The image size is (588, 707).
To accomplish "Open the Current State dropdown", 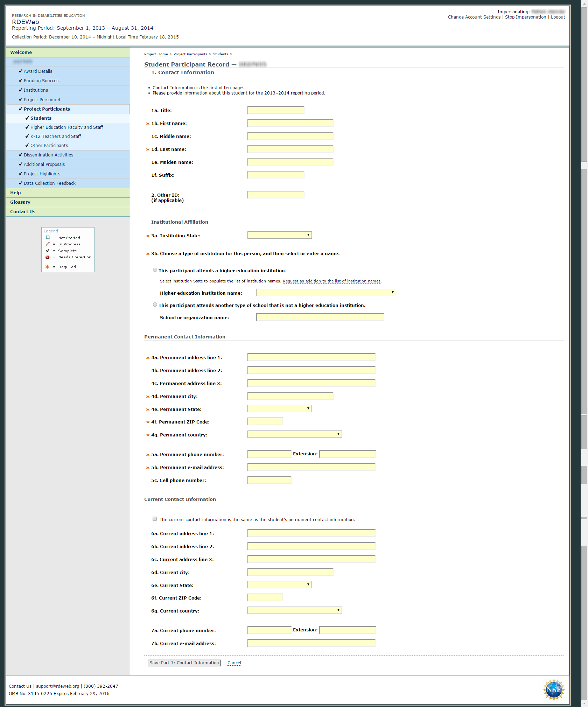I will pos(279,585).
